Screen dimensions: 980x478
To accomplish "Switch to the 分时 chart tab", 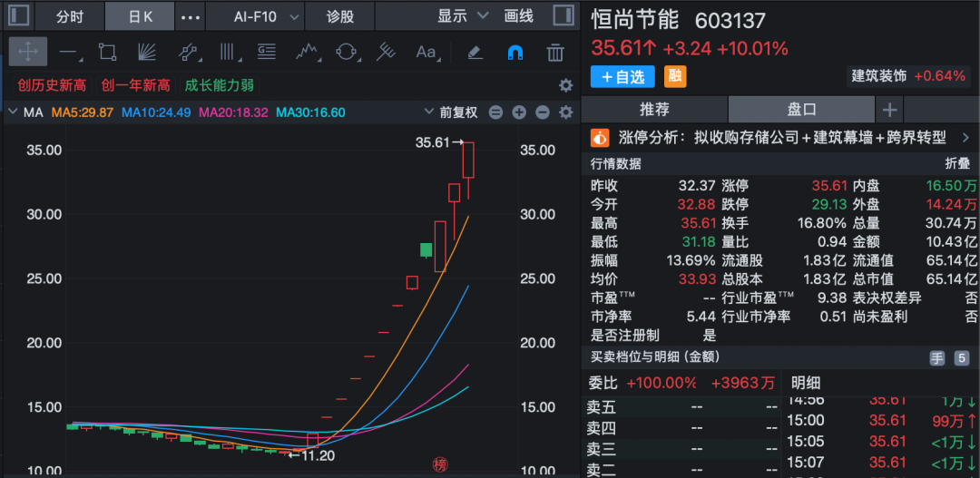I will pyautogui.click(x=69, y=16).
